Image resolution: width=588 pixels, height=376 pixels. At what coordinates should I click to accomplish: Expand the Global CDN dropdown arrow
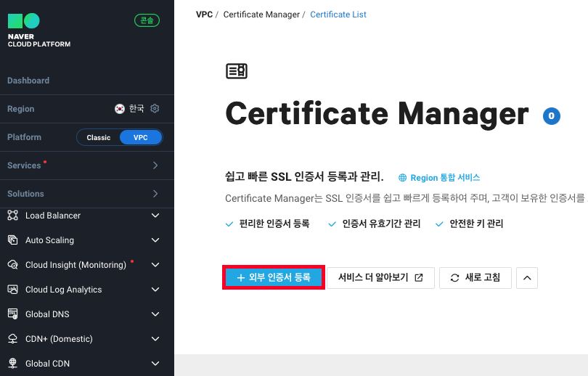pos(155,364)
